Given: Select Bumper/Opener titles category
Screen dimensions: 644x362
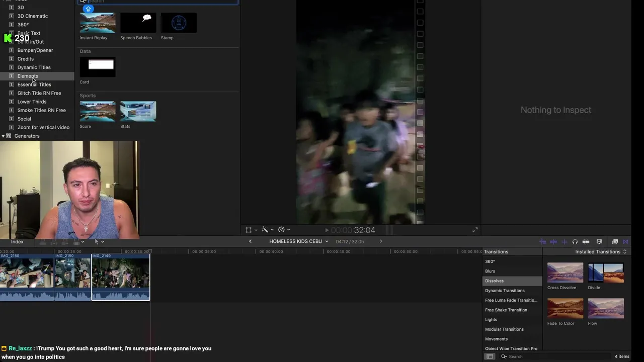Looking at the screenshot, I should 35,50.
